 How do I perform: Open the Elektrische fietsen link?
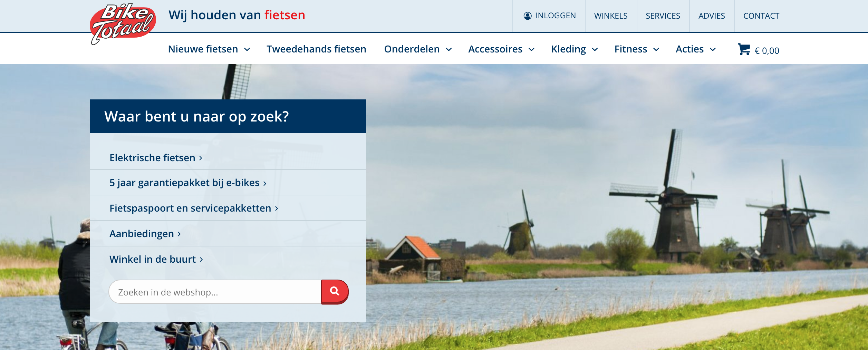point(152,158)
